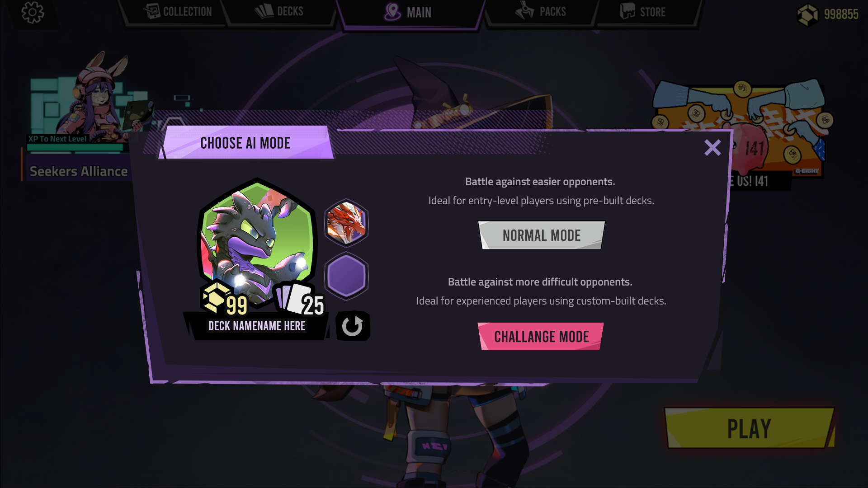Click the Deck Namename Here label
The width and height of the screenshot is (868, 488).
(x=257, y=326)
